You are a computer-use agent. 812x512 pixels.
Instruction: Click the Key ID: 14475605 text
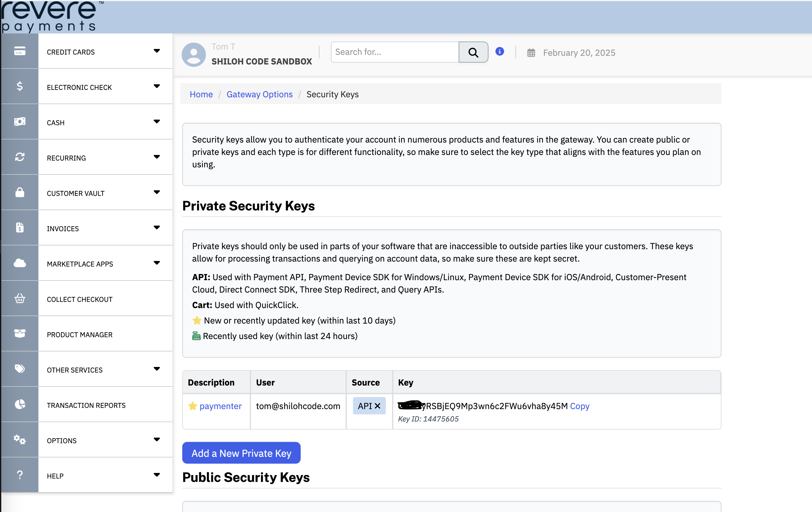(x=428, y=419)
